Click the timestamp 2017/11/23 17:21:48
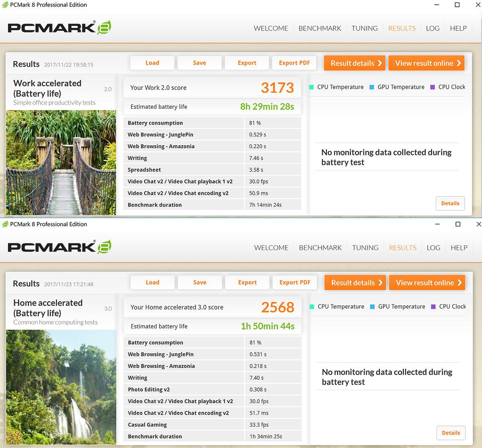The width and height of the screenshot is (482, 448). (x=69, y=284)
